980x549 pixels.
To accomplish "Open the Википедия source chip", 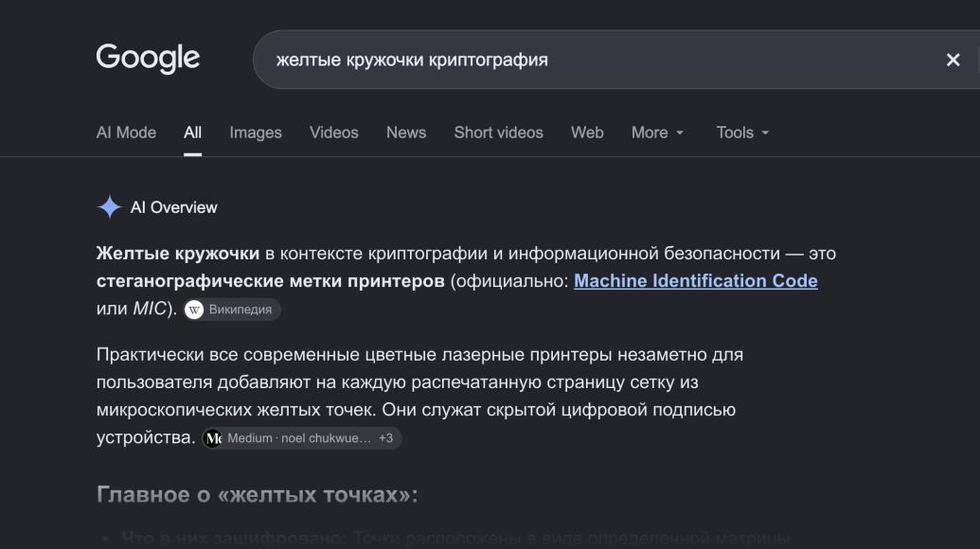I will 232,310.
